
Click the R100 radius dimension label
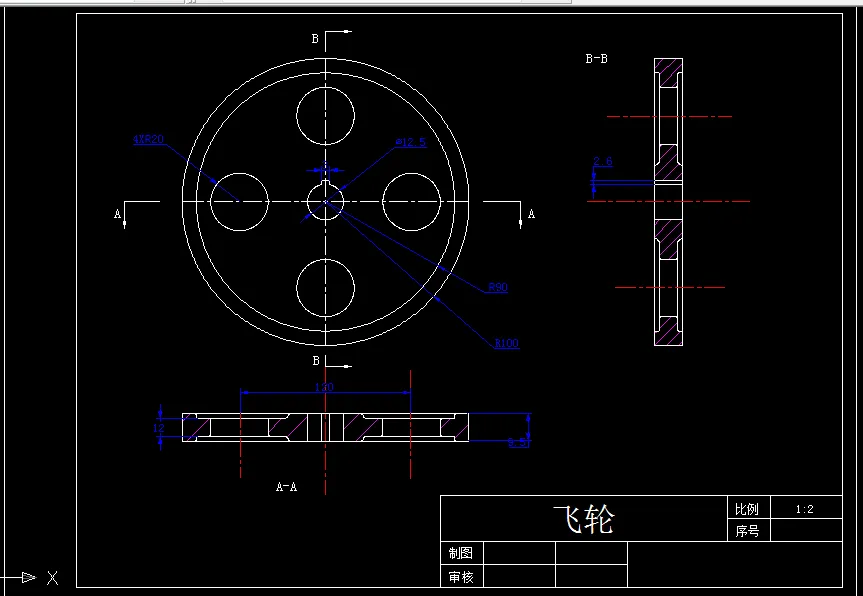(x=506, y=343)
